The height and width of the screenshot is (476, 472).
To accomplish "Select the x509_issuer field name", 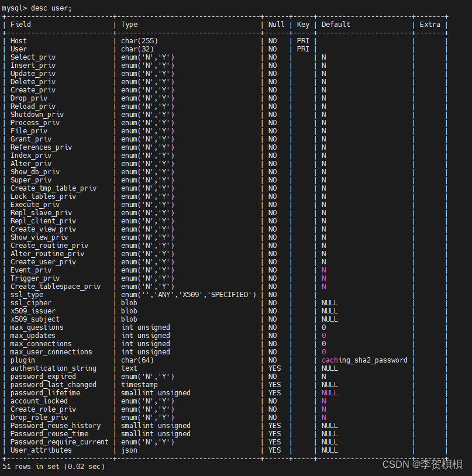I will [x=33, y=312].
